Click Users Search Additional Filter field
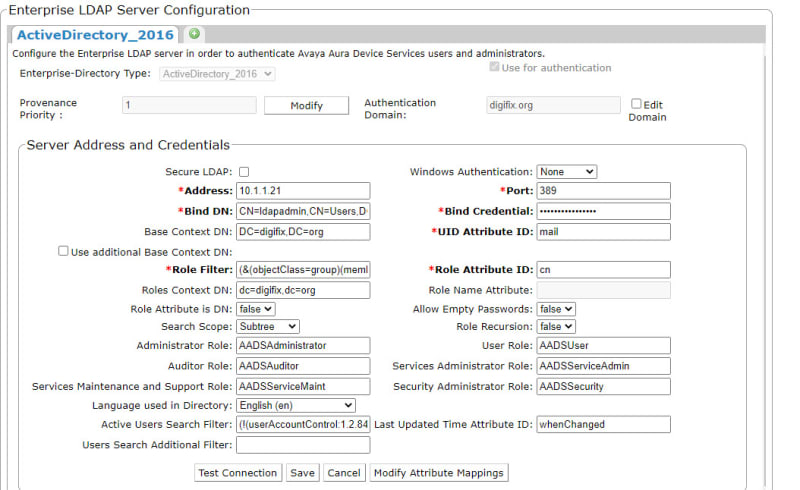 303,445
